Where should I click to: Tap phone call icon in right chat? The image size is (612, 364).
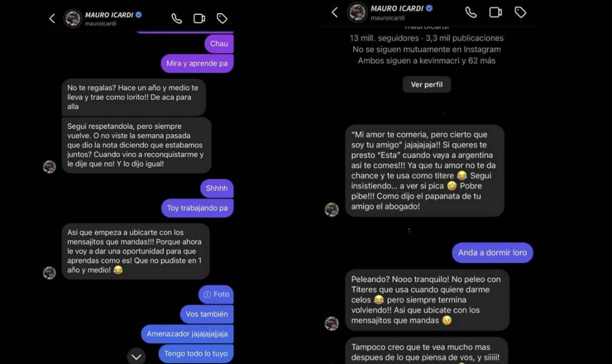click(x=471, y=13)
